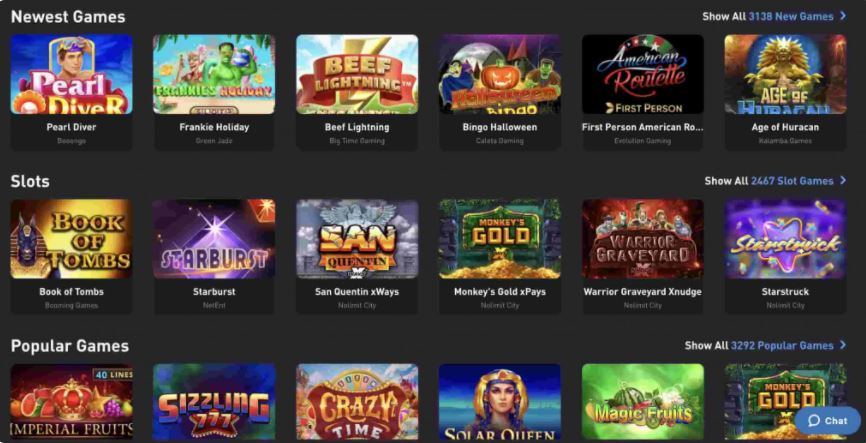Expand chevron next to 3138 New Games
Viewport: 866px width, 443px height.
[x=843, y=16]
